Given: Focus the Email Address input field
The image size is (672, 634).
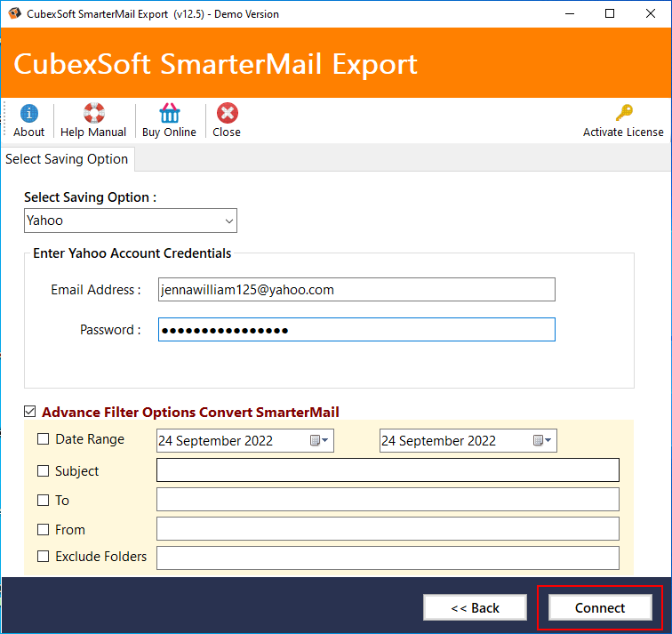Looking at the screenshot, I should pos(356,289).
